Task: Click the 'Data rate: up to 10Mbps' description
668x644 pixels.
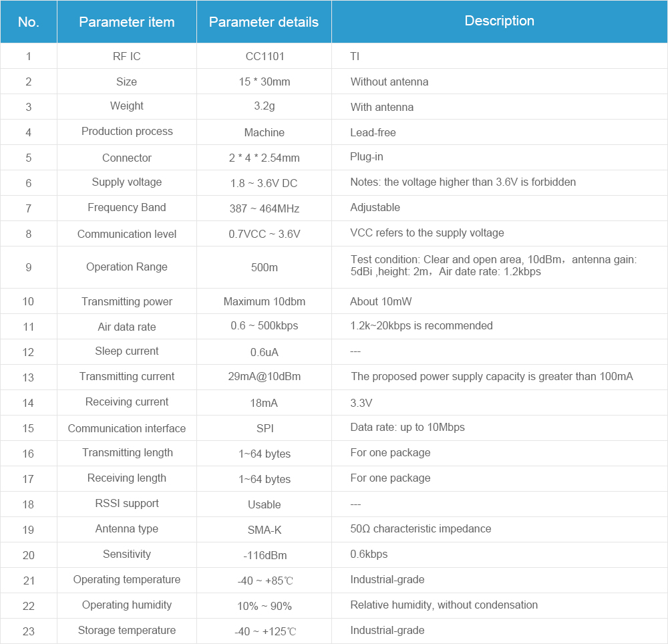Action: [x=407, y=428]
